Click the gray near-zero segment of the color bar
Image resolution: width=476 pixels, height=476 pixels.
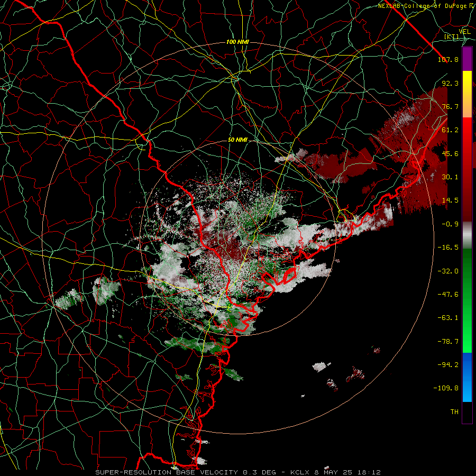coord(467,235)
